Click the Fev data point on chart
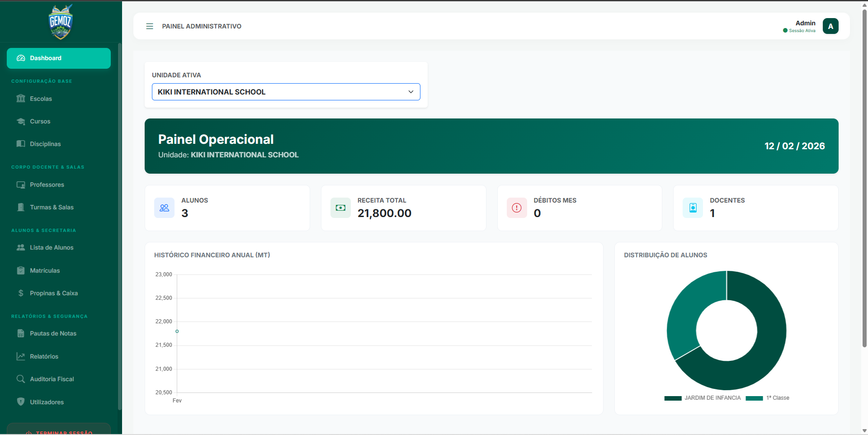 [x=177, y=331]
